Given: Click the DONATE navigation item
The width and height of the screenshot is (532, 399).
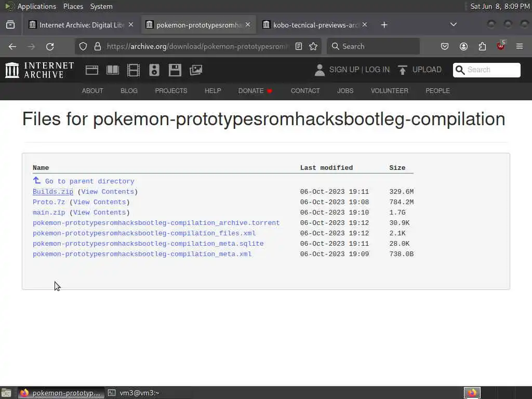Looking at the screenshot, I should pyautogui.click(x=251, y=91).
